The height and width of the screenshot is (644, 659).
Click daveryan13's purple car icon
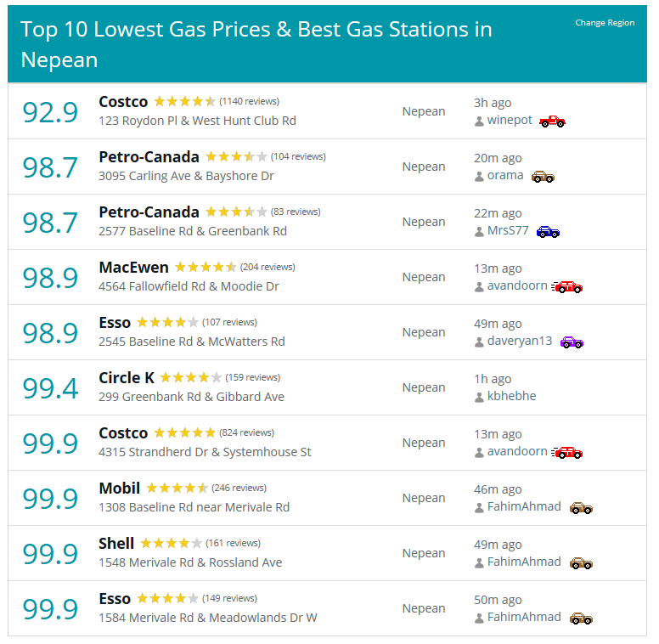coord(572,342)
